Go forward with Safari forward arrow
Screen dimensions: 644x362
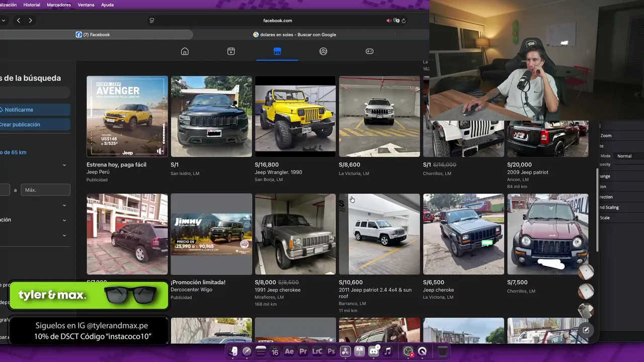coord(30,21)
